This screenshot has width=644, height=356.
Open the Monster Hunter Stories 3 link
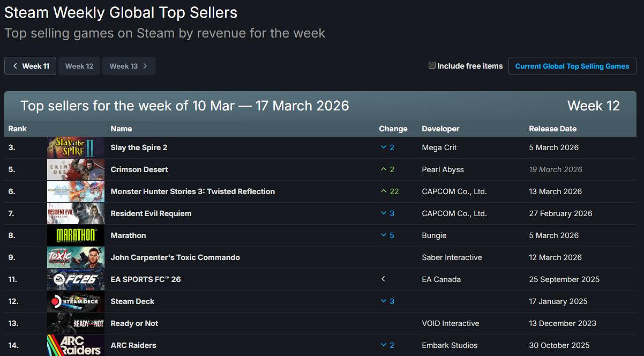click(x=192, y=191)
